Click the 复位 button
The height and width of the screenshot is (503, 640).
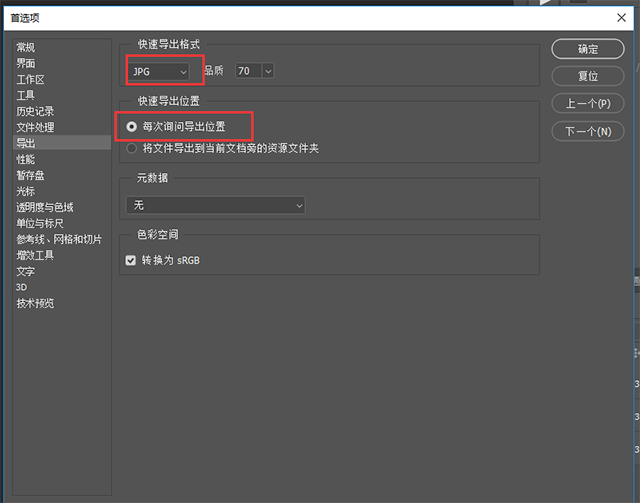(587, 76)
